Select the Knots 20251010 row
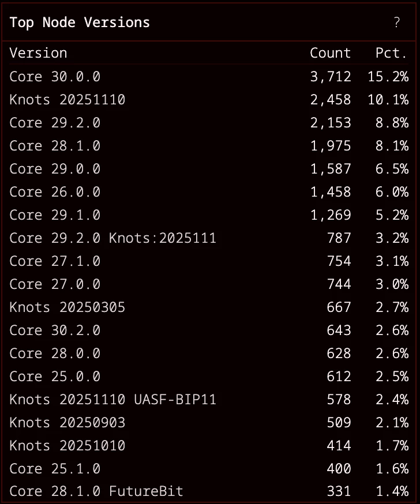Image resolution: width=420 pixels, height=504 pixels. [x=67, y=445]
